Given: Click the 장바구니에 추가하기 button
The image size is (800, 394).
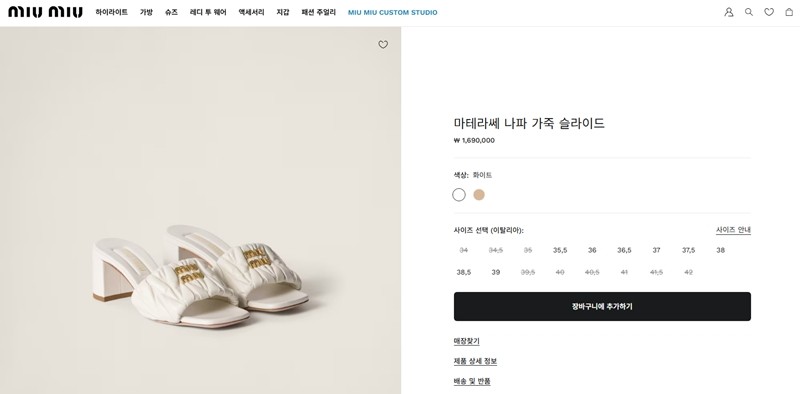Looking at the screenshot, I should (x=602, y=306).
